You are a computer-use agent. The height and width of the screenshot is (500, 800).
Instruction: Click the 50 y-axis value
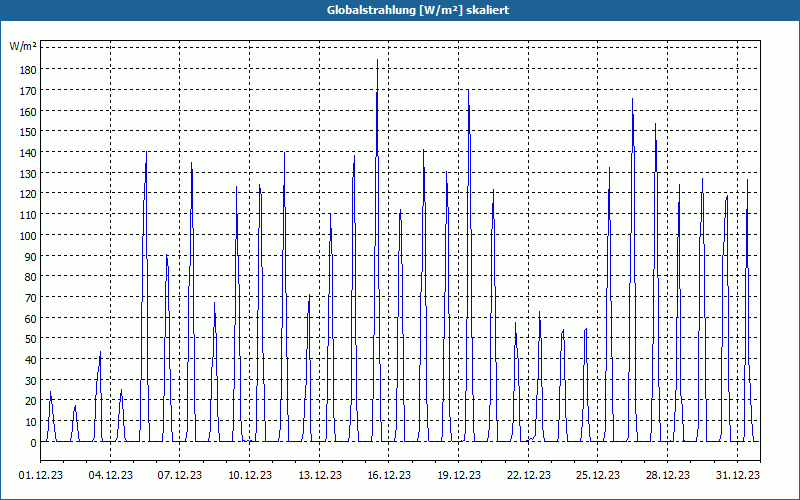click(30, 339)
